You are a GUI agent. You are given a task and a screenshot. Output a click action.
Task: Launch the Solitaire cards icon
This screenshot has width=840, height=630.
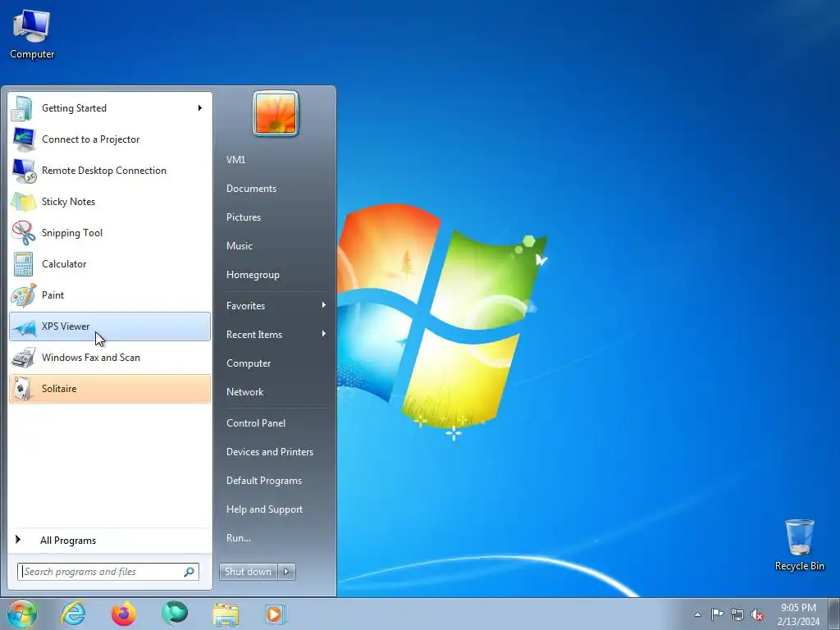[23, 388]
